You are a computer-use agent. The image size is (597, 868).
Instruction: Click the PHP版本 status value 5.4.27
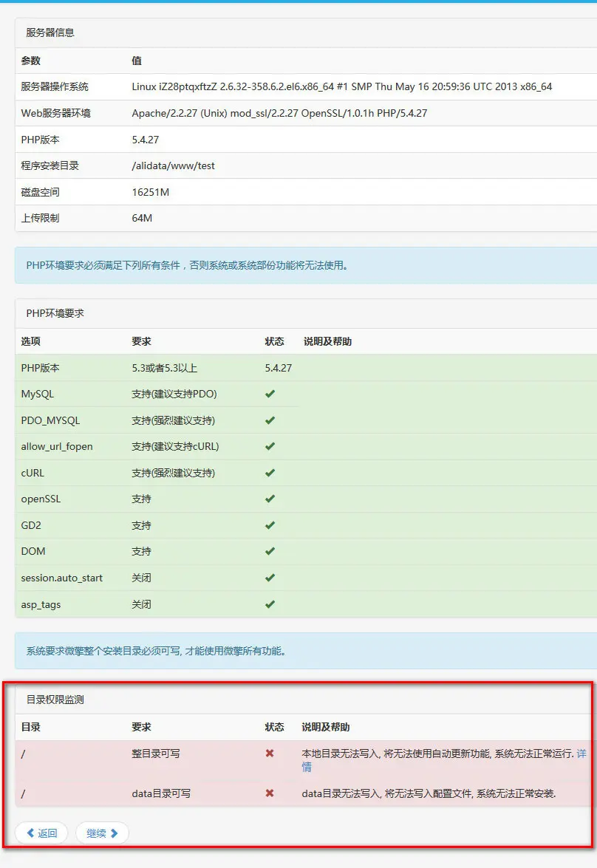[278, 368]
